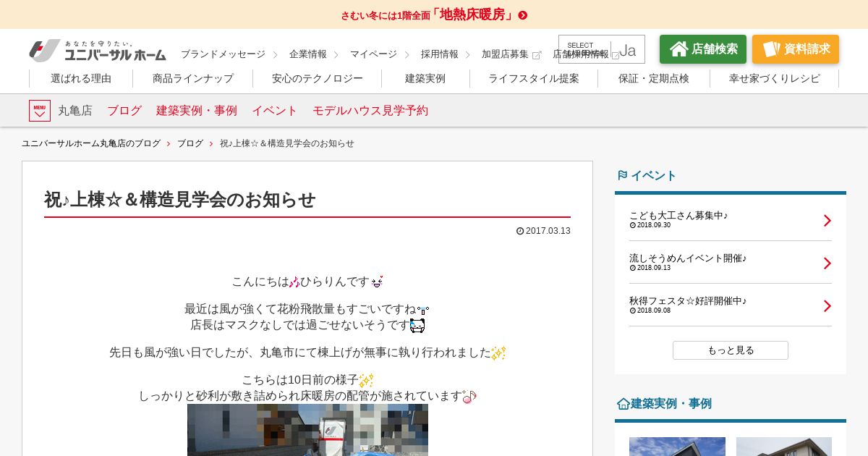Screen dimensions: 868x456
Task: Switch to the イベント tab
Action: (x=275, y=111)
